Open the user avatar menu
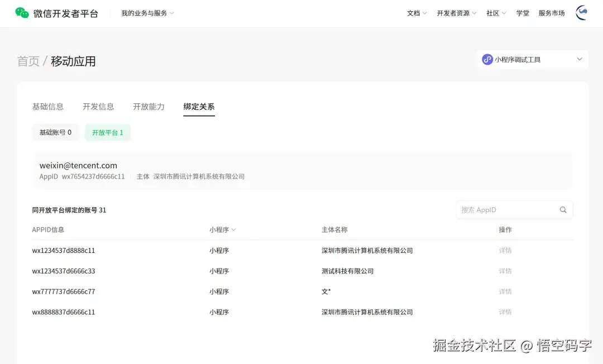This screenshot has height=364, width=603. pyautogui.click(x=582, y=13)
